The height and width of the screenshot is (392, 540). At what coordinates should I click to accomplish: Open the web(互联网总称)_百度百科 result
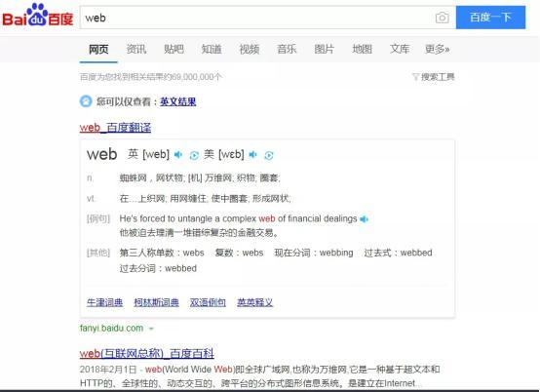pos(147,353)
